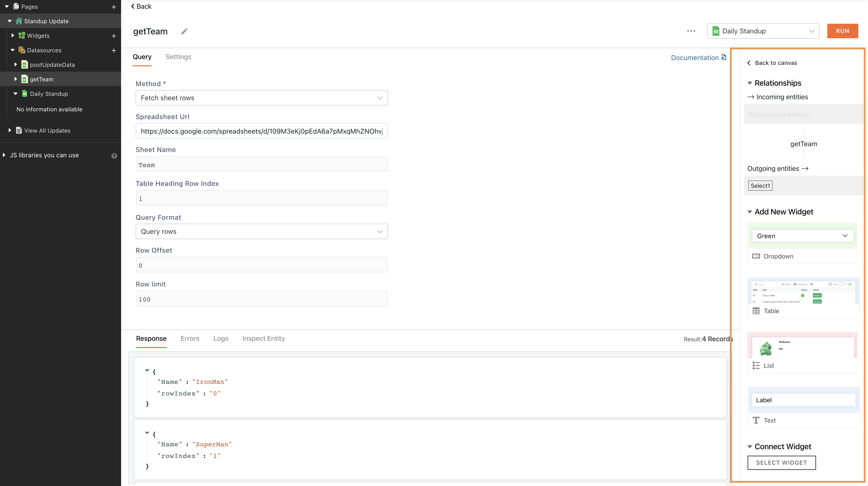The image size is (868, 486).
Task: Open the three-dots more options menu
Action: point(691,31)
